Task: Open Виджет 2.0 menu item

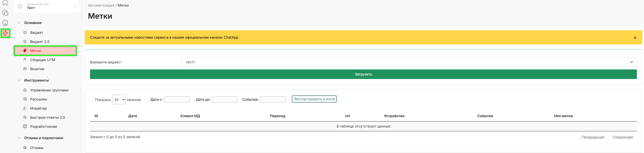Action: point(40,42)
